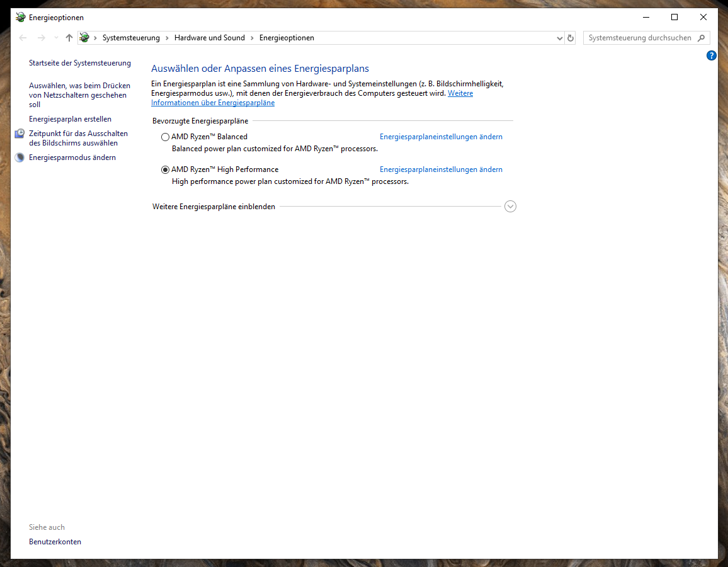Click the Bevorzugte Energiesparpläne section label
728x567 pixels.
(x=200, y=121)
